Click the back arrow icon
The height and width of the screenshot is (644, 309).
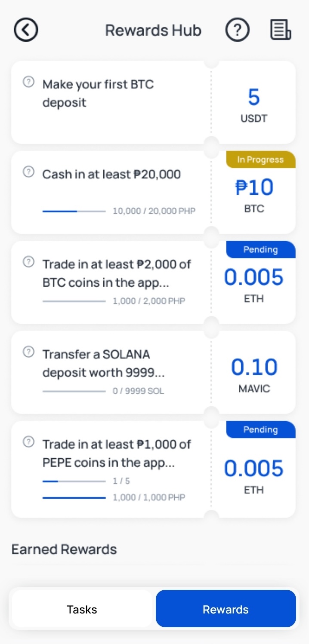[x=26, y=30]
